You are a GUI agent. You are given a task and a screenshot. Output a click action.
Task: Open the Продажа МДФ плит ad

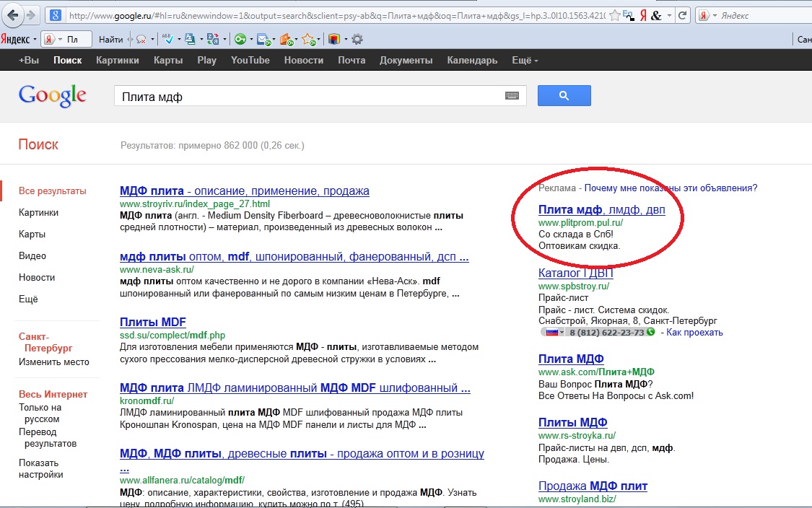tap(593, 486)
